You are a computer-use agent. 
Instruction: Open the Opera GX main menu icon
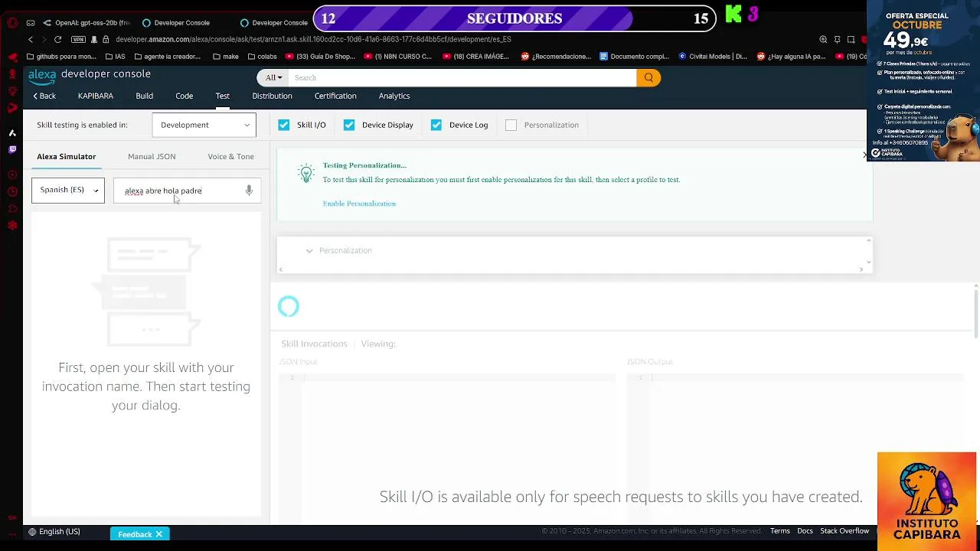click(x=12, y=23)
